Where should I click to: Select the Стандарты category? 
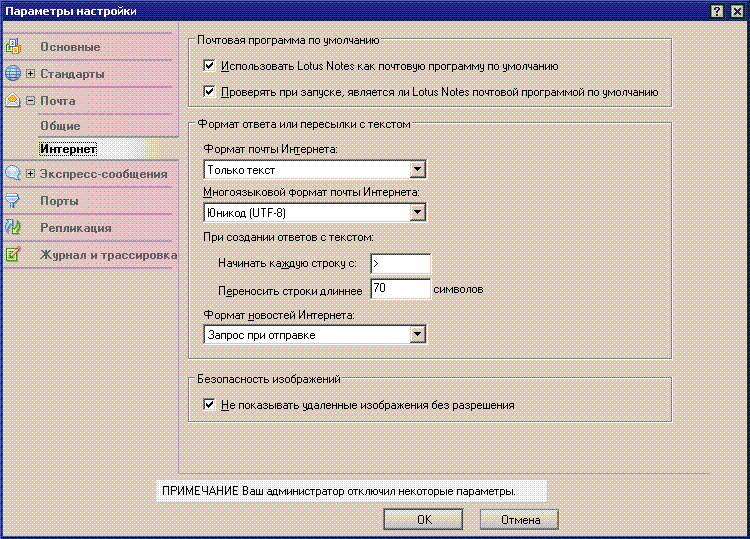(72, 74)
